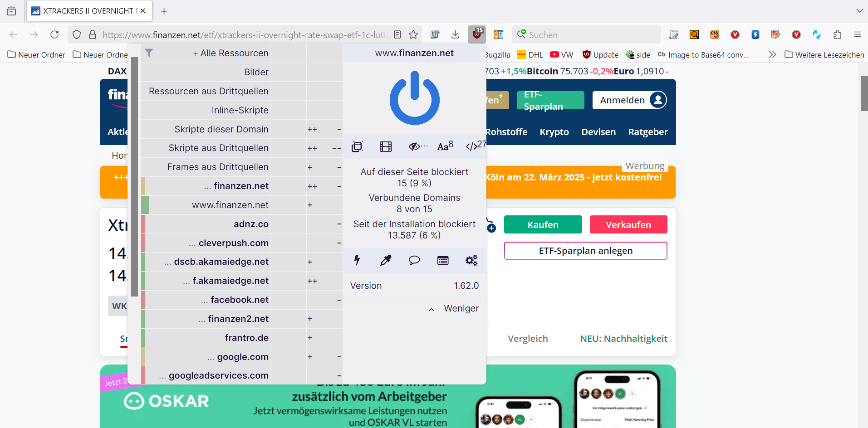Click the orange-blue icon right of uBlock button

coord(499,34)
